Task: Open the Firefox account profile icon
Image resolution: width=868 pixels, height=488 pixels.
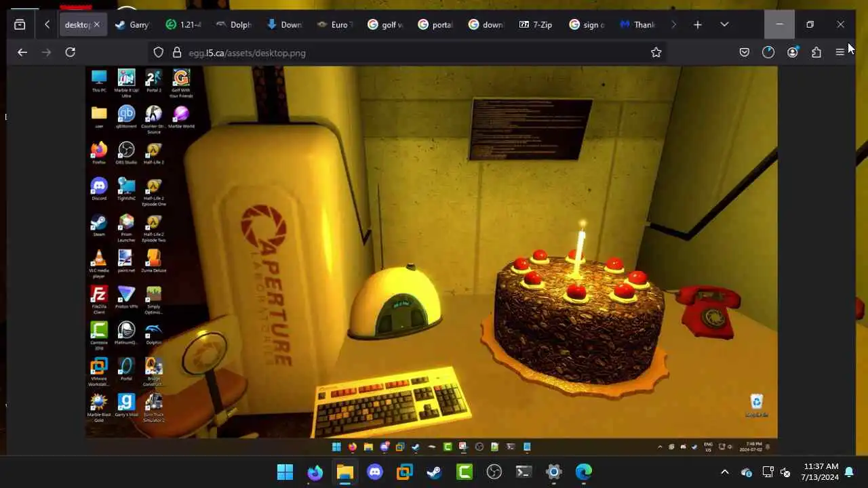Action: point(793,52)
